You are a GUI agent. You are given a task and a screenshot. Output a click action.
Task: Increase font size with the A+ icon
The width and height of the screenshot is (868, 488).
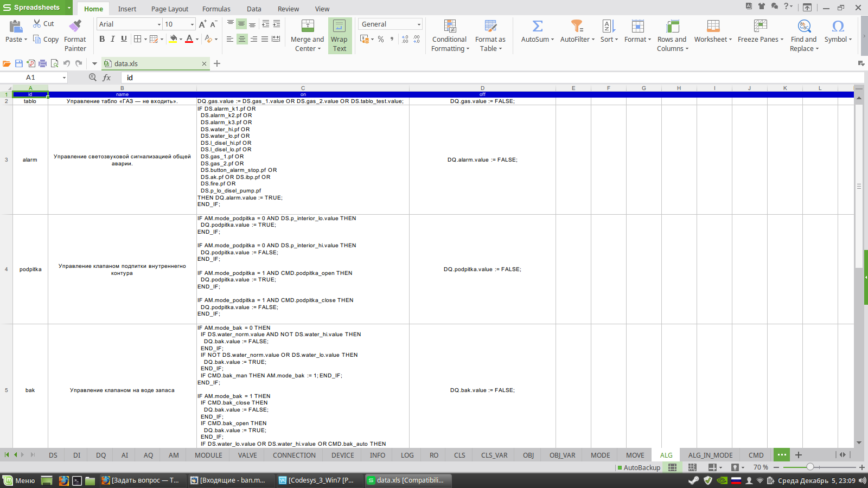point(202,24)
